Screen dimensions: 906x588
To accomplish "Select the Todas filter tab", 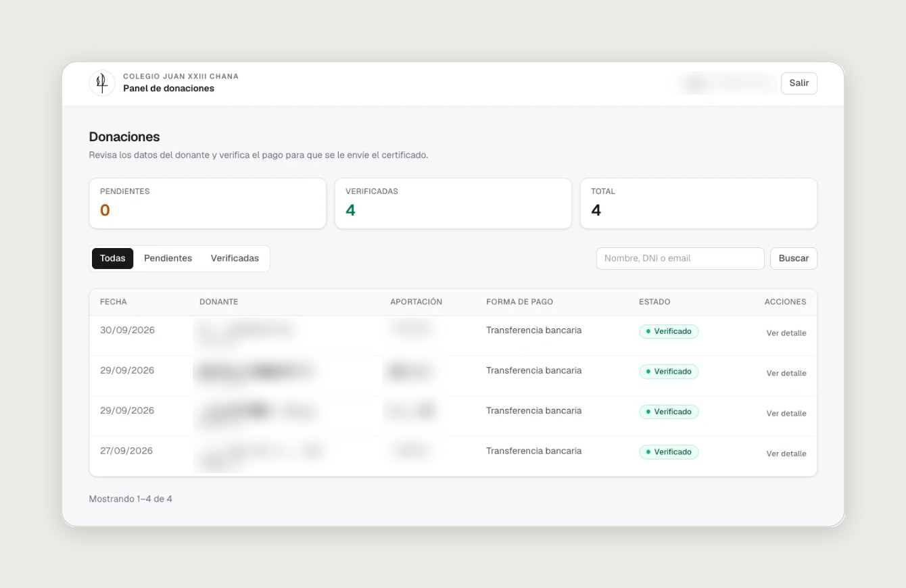I will 113,258.
